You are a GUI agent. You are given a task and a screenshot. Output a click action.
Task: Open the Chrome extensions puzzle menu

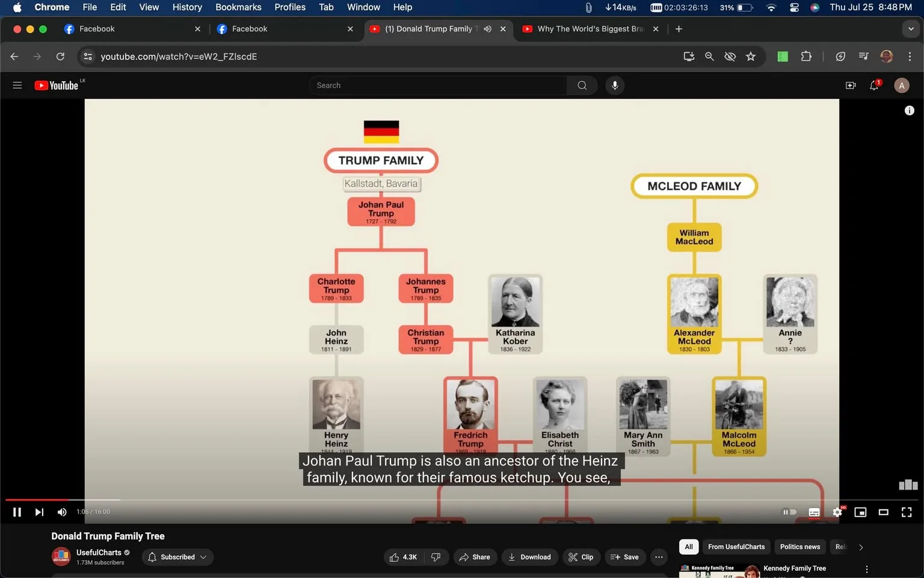point(806,56)
